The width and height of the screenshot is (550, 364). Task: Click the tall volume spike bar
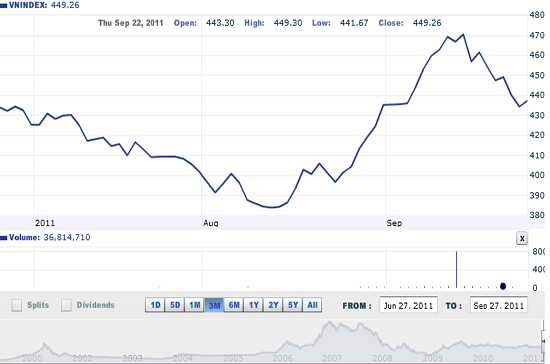tap(456, 269)
